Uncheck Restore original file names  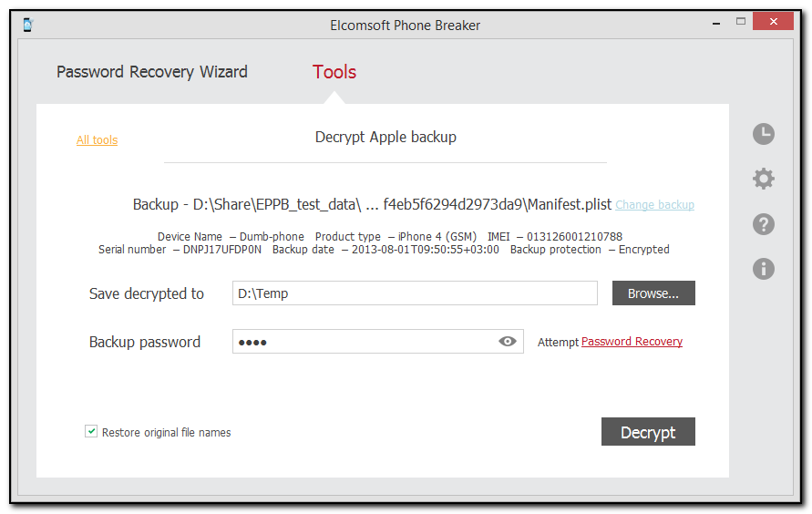click(x=91, y=432)
